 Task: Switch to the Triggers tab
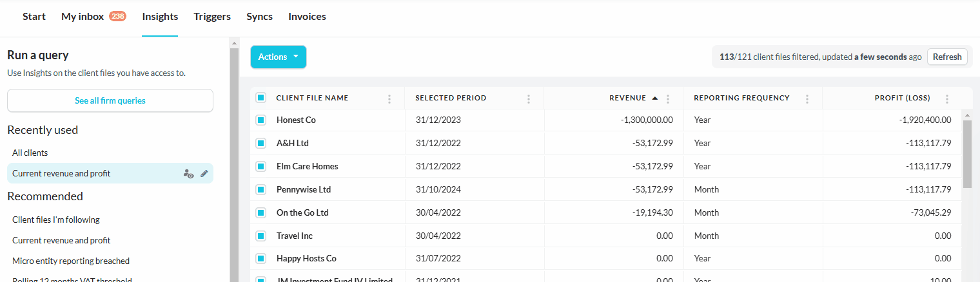tap(212, 17)
